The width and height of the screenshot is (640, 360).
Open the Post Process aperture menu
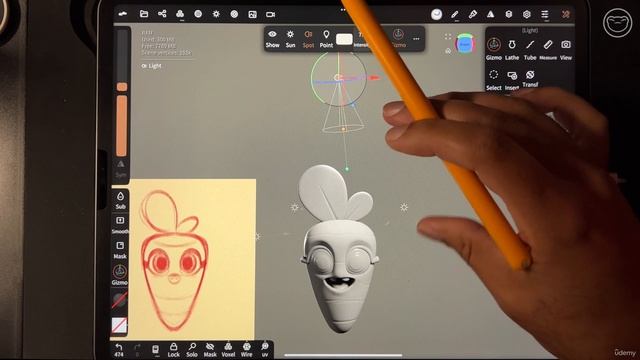(x=234, y=14)
